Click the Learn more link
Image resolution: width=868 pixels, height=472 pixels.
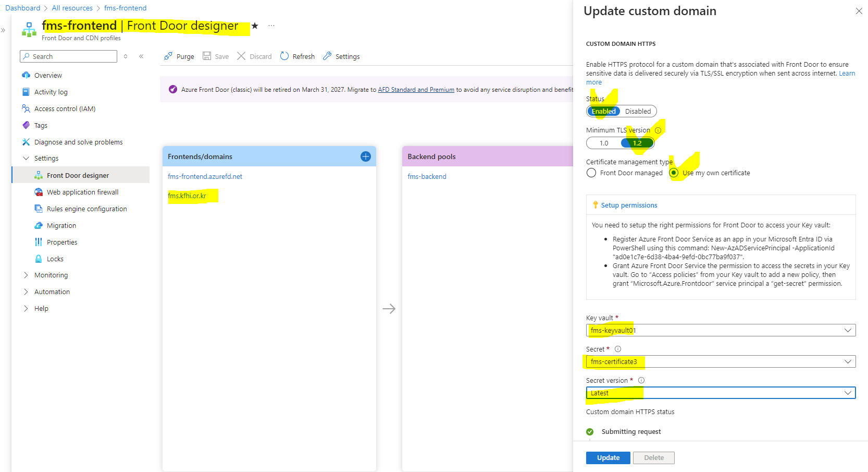coord(847,74)
